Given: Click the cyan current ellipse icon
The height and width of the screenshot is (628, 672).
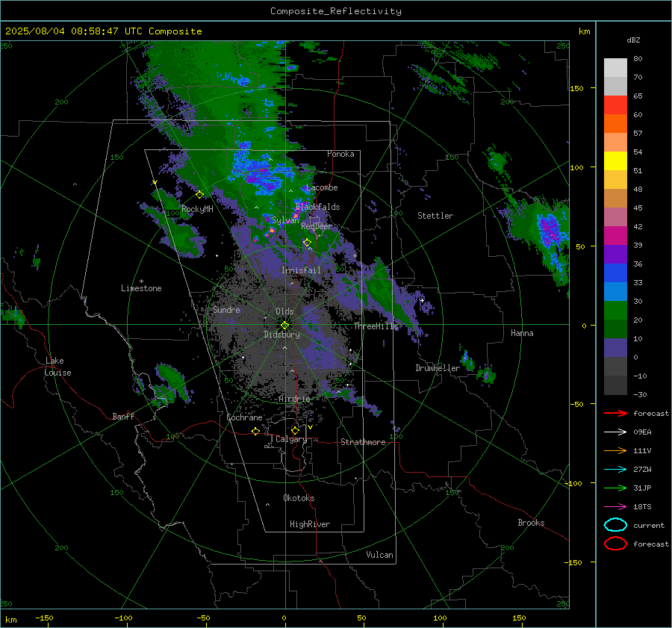Looking at the screenshot, I should [615, 525].
